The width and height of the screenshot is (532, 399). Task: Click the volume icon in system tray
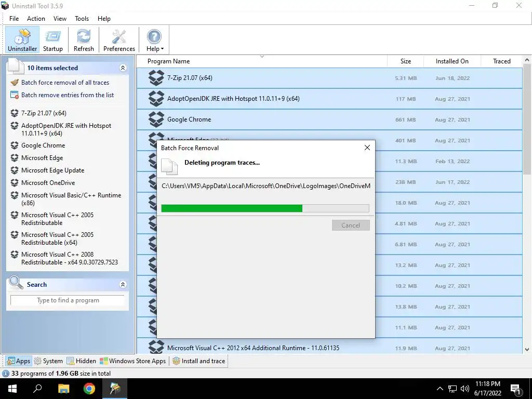pyautogui.click(x=465, y=389)
